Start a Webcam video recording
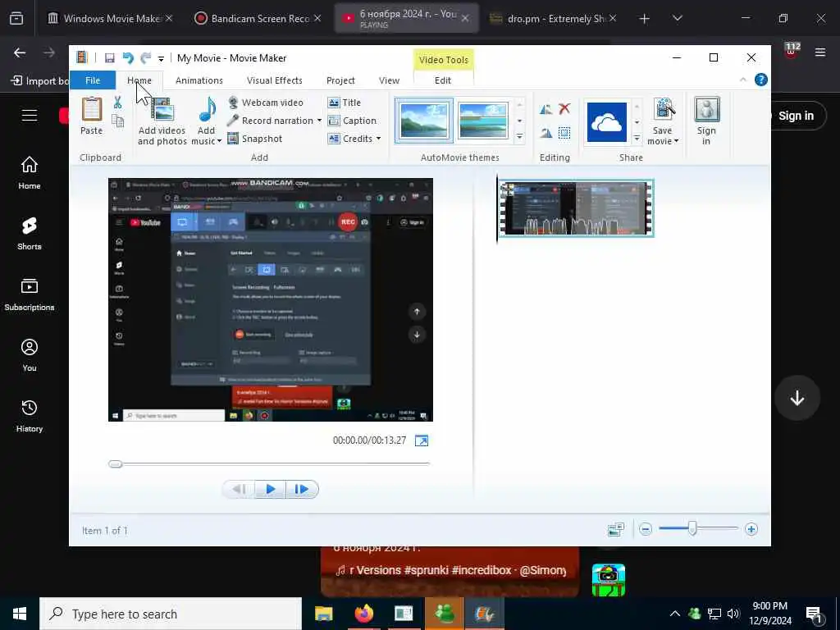840x630 pixels. click(x=265, y=103)
